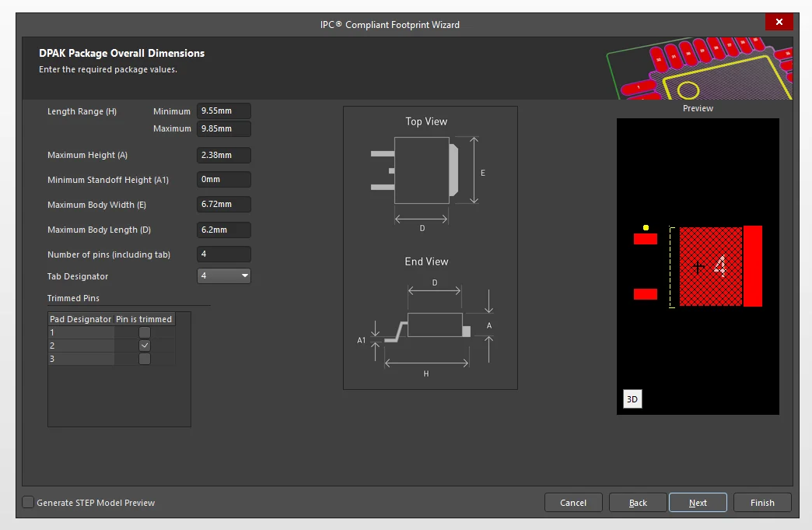Edit Maximum Body Width (E) field
Screen dimensions: 812x530
pyautogui.click(x=224, y=204)
